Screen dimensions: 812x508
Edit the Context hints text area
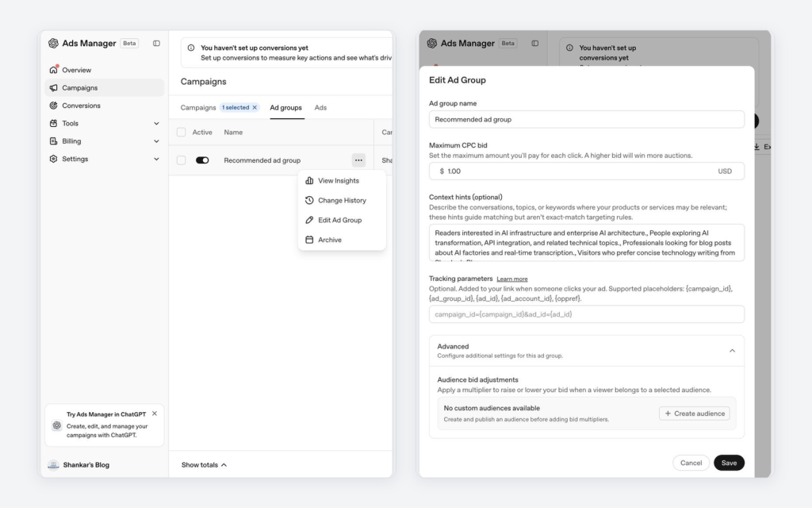coord(587,243)
